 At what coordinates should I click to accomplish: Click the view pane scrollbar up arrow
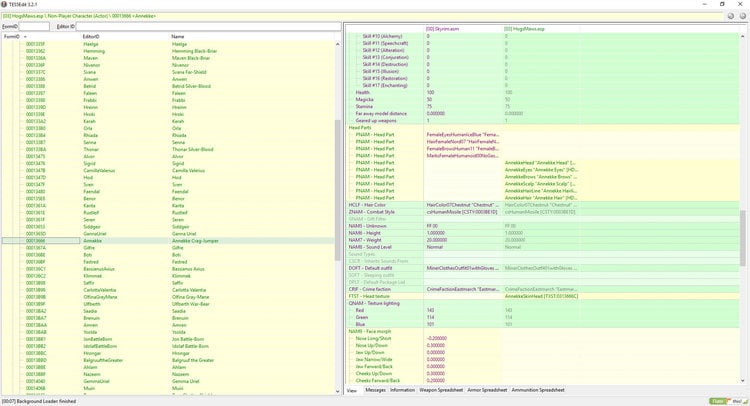pos(743,36)
